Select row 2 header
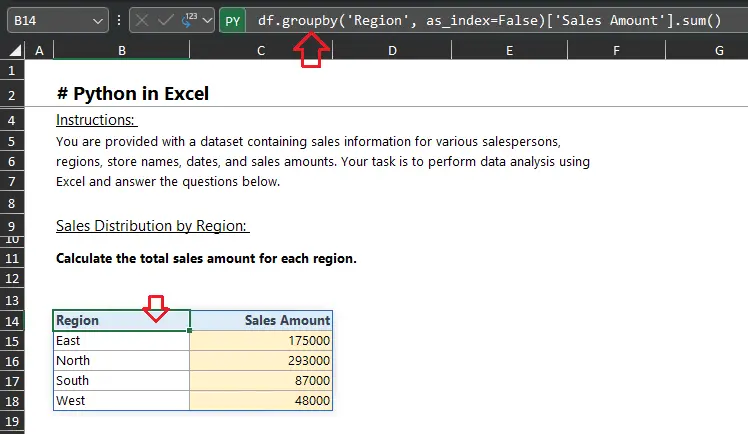This screenshot has width=748, height=434. [x=12, y=95]
